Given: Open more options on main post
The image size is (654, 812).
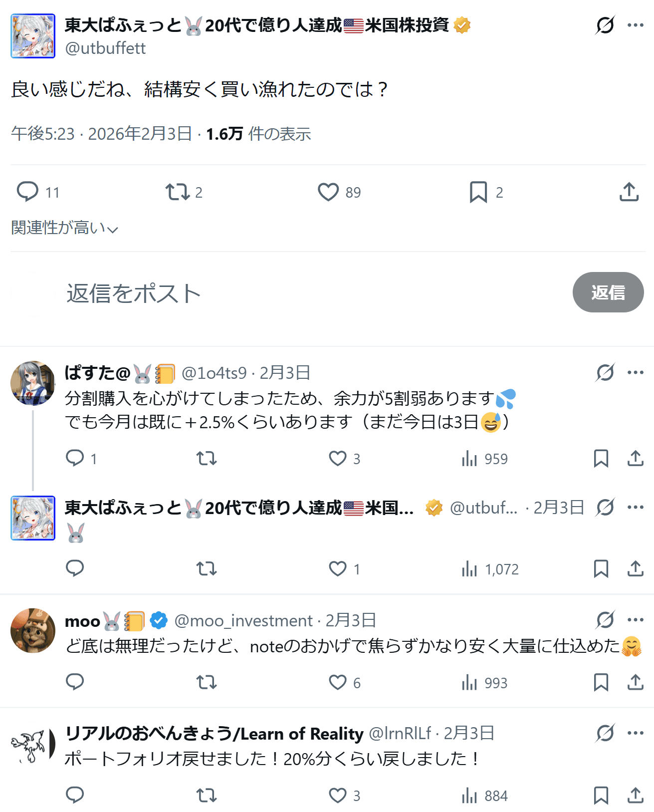Looking at the screenshot, I should pos(635,25).
